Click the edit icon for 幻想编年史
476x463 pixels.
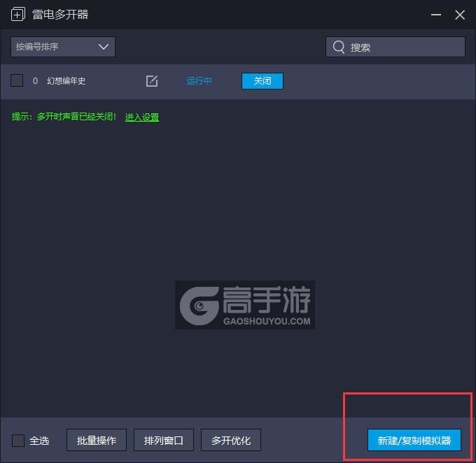tap(152, 81)
